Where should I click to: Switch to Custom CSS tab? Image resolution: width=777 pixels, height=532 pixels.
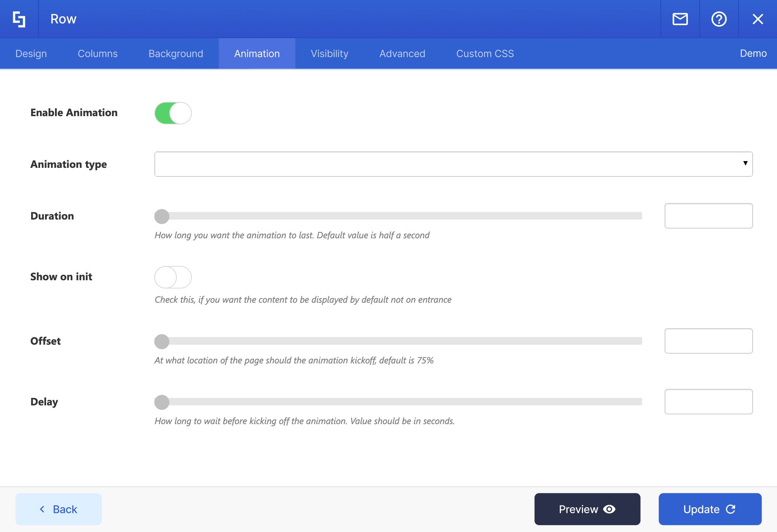[485, 54]
